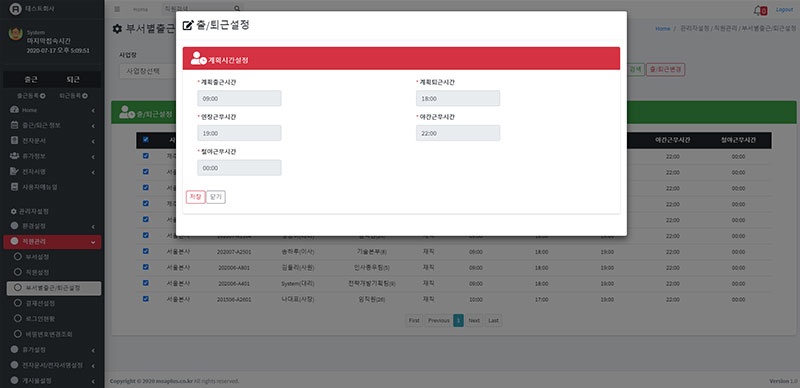
Task: Click the company logo icon 테스트회사
Action: coord(16,9)
